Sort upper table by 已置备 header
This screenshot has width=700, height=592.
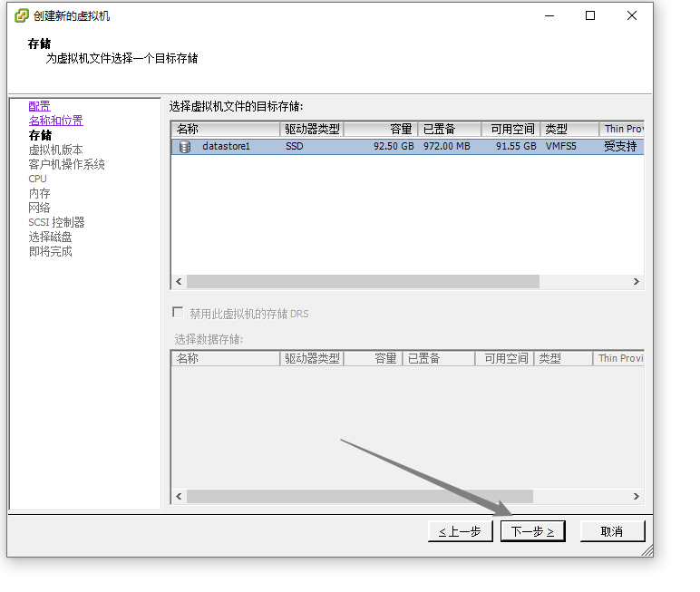pyautogui.click(x=449, y=129)
